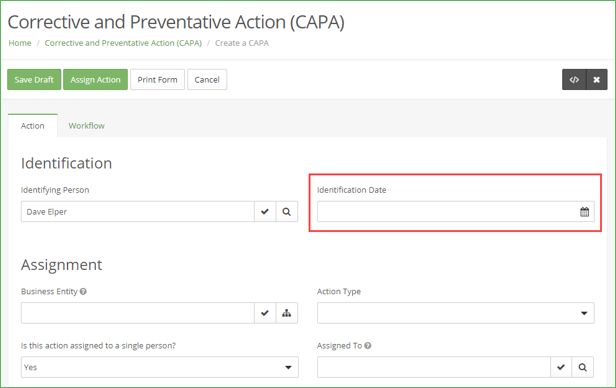This screenshot has width=616, height=388.
Task: Confirm Assigned To with checkmark icon
Action: pos(561,367)
